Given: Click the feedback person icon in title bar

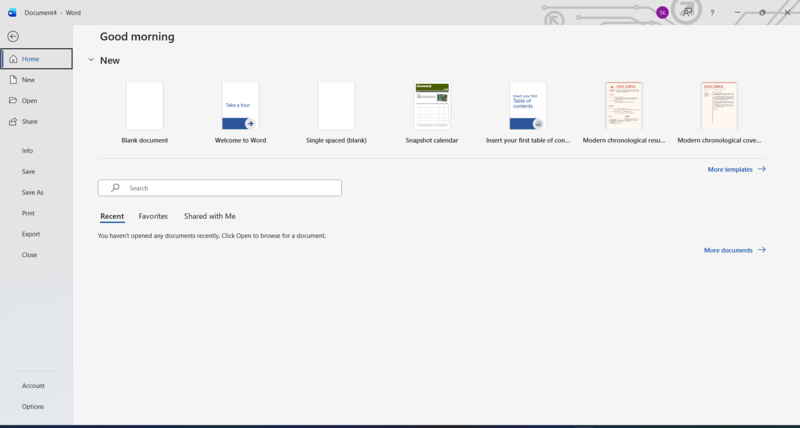Looking at the screenshot, I should tap(688, 12).
